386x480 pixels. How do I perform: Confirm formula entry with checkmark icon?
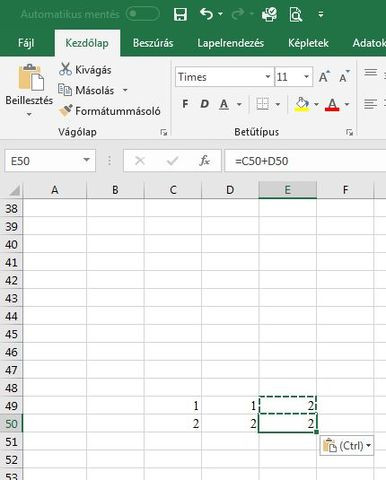coord(172,161)
